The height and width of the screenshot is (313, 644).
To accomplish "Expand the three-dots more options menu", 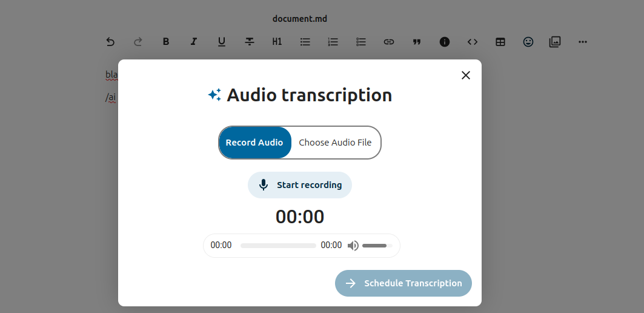I will (583, 42).
